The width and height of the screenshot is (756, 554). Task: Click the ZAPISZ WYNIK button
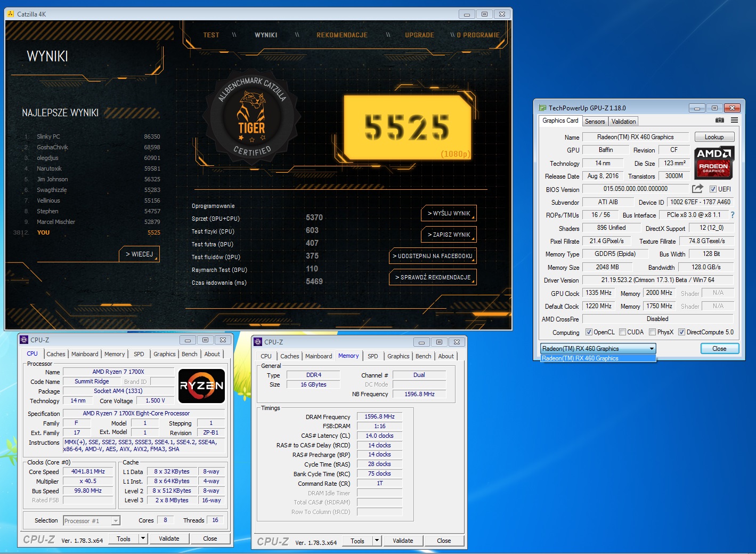[449, 235]
